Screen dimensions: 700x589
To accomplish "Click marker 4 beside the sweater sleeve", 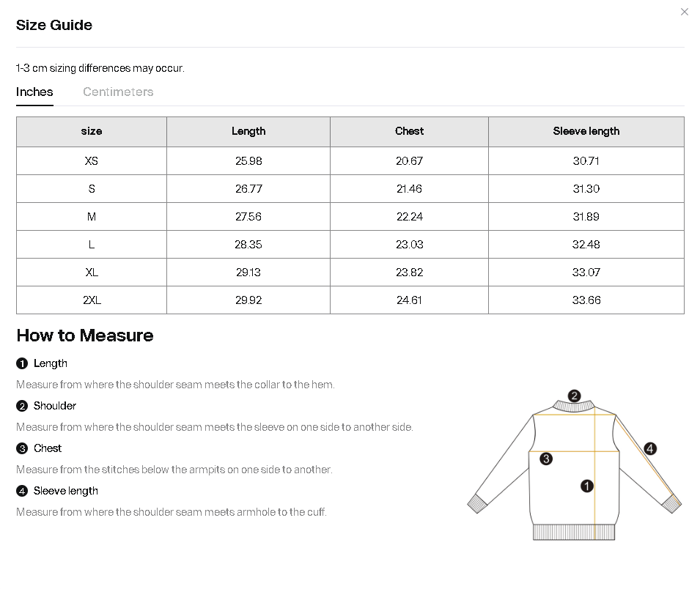I will [x=650, y=449].
